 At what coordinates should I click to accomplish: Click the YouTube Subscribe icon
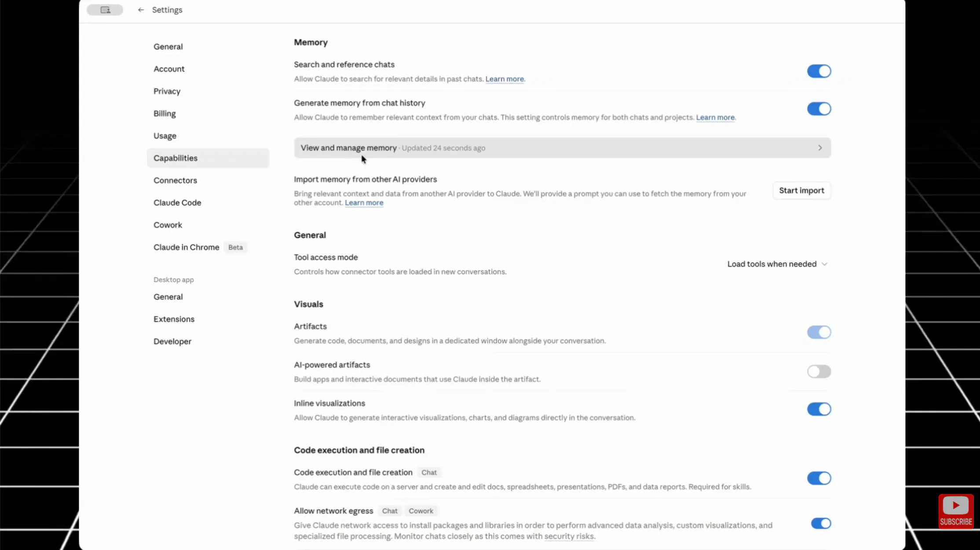click(x=956, y=511)
